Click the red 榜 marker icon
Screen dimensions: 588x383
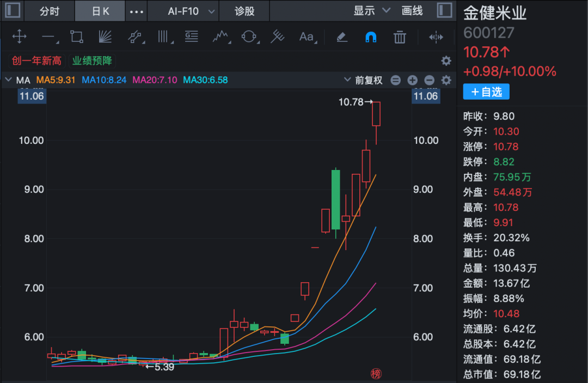376,374
